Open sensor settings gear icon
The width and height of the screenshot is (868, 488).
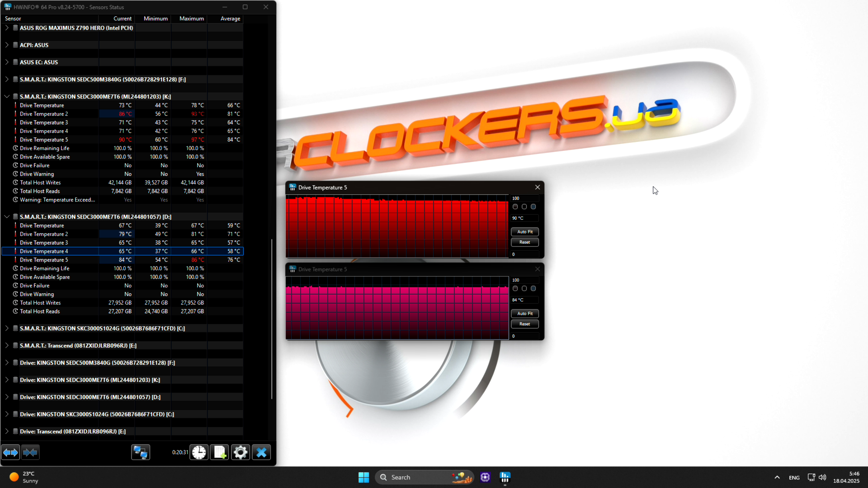tap(241, 452)
